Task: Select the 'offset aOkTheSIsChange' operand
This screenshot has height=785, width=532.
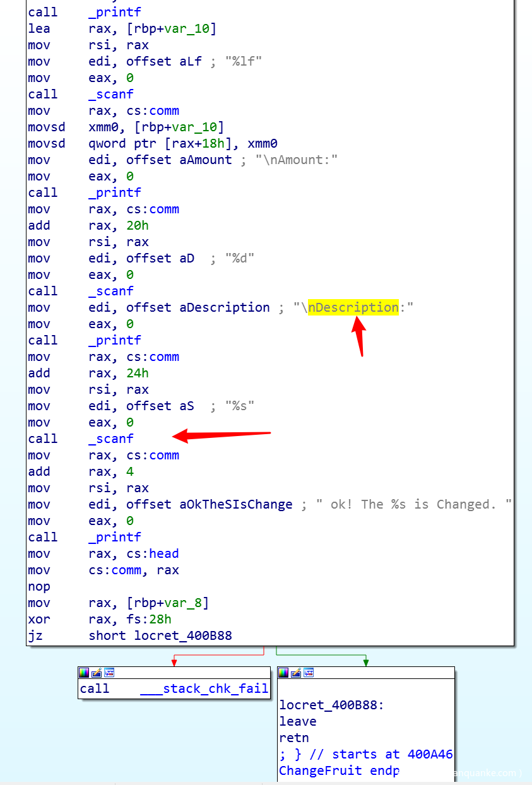Action: [210, 504]
